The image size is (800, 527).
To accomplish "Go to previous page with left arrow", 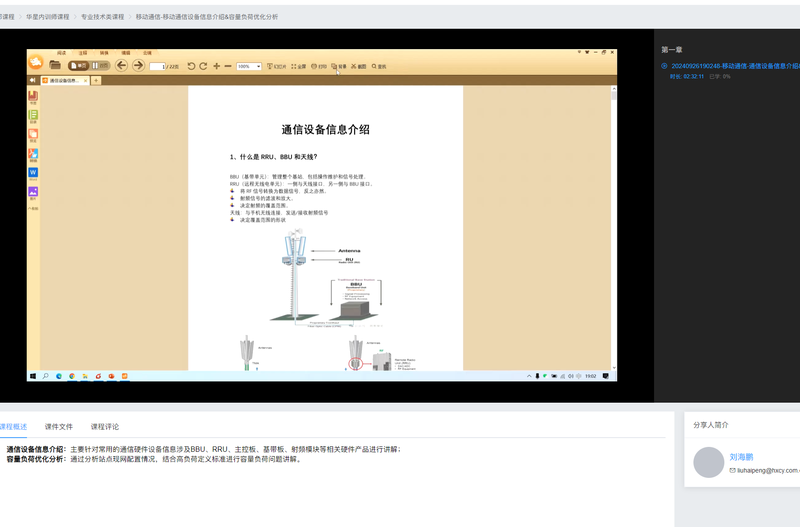I will click(121, 65).
